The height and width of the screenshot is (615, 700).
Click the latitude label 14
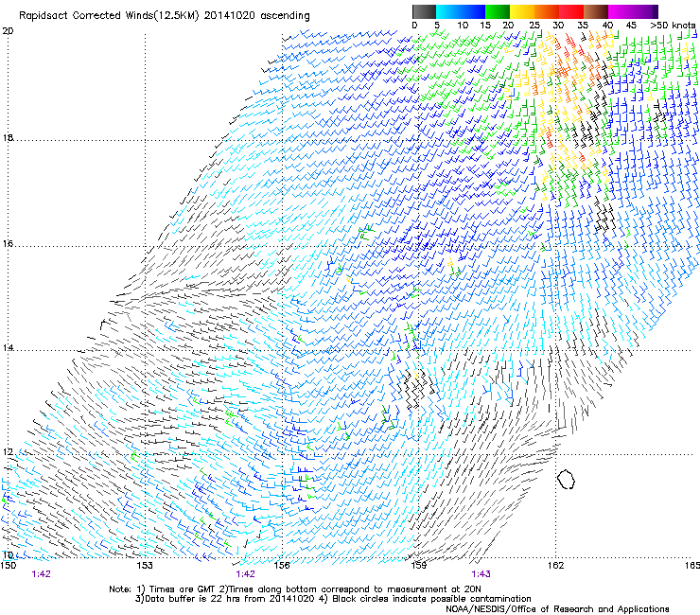click(8, 348)
